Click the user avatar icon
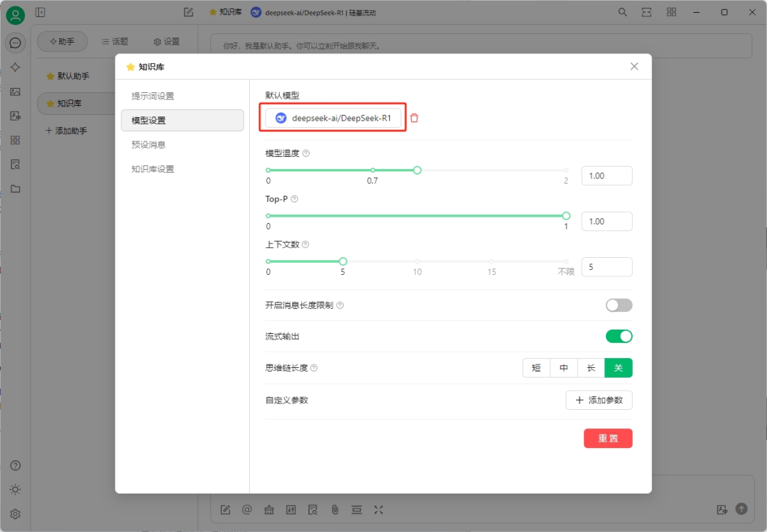This screenshot has height=532, width=767. [x=15, y=15]
